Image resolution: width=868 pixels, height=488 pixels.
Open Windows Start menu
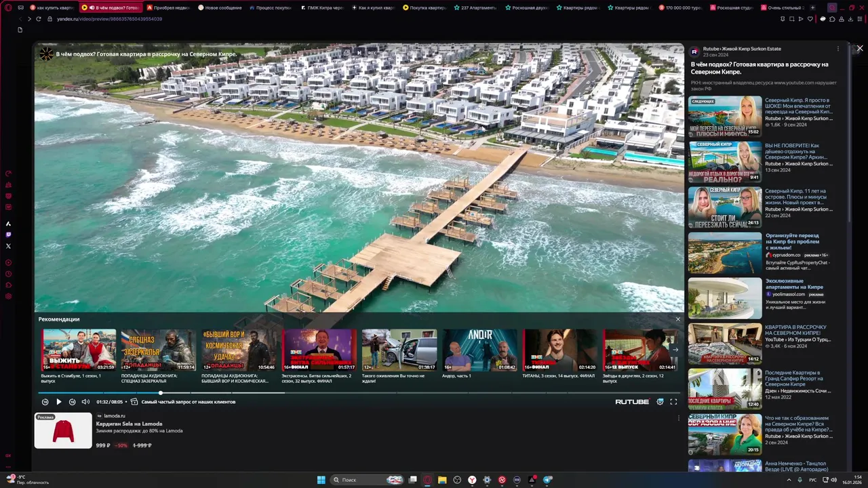click(321, 480)
